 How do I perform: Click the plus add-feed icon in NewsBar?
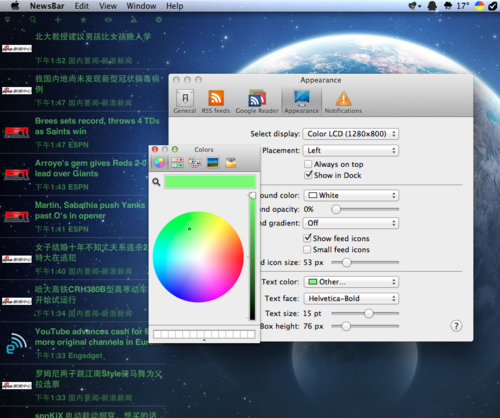58,20
